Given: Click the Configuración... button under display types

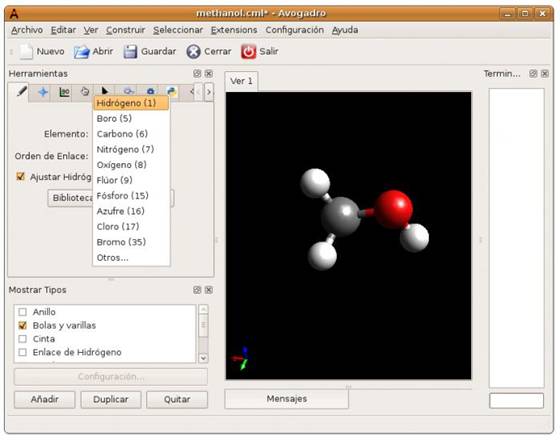Looking at the screenshot, I should tap(111, 377).
